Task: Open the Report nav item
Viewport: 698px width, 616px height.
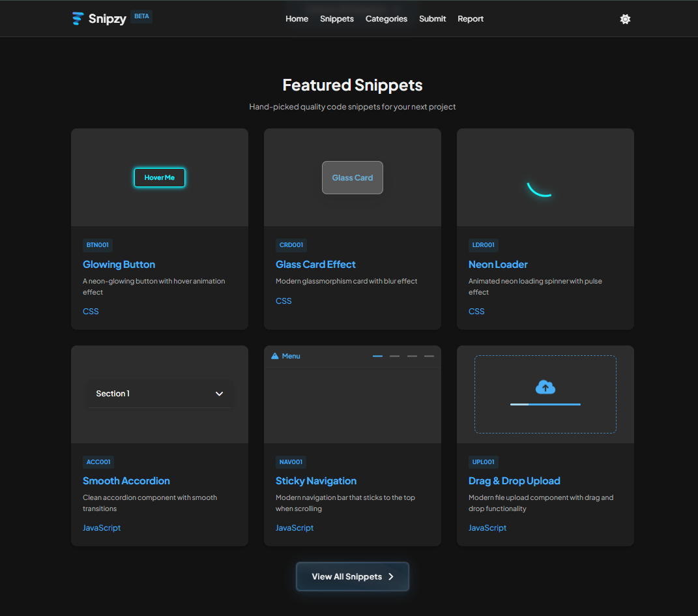Action: (x=471, y=19)
